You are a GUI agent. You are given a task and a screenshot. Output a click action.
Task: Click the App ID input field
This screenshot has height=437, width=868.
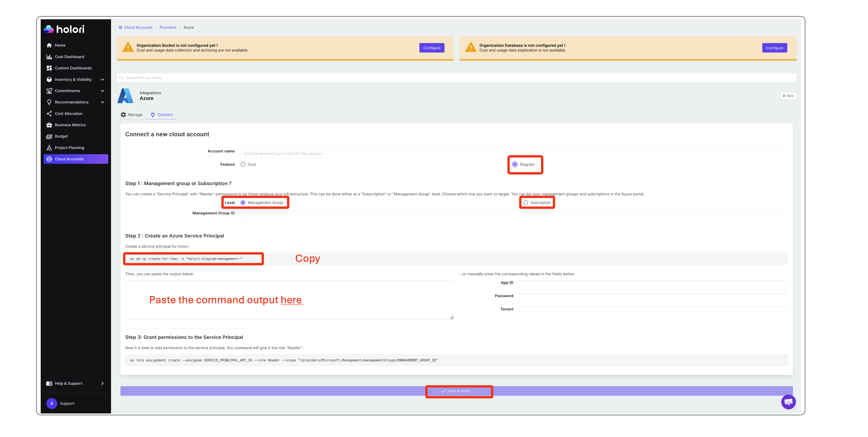[653, 285]
